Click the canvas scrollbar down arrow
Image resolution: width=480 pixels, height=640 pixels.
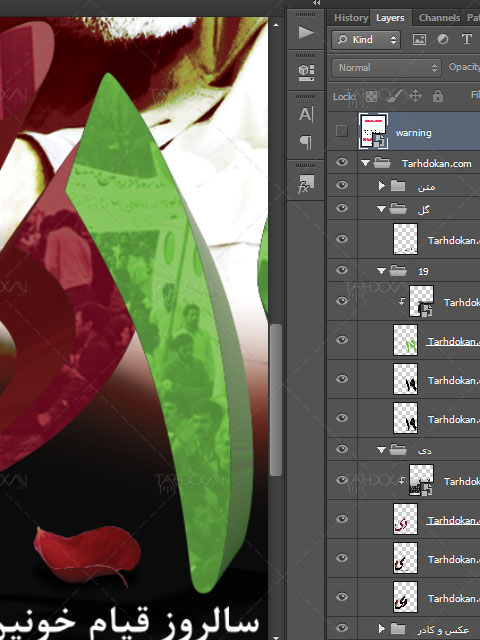(x=276, y=637)
